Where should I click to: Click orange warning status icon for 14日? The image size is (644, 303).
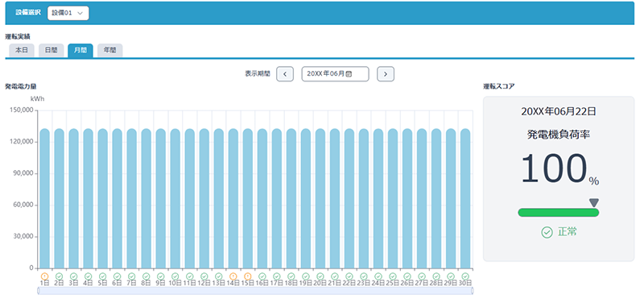pyautogui.click(x=233, y=276)
